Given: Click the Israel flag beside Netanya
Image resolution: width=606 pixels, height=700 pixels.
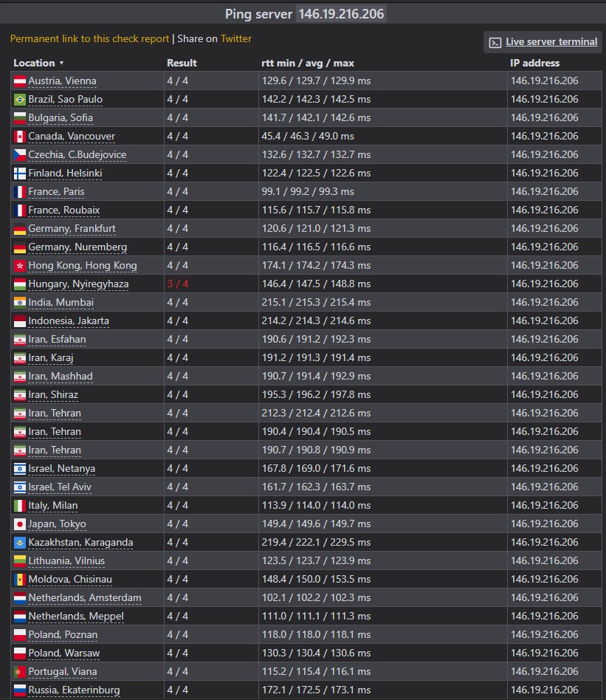Looking at the screenshot, I should point(20,469).
